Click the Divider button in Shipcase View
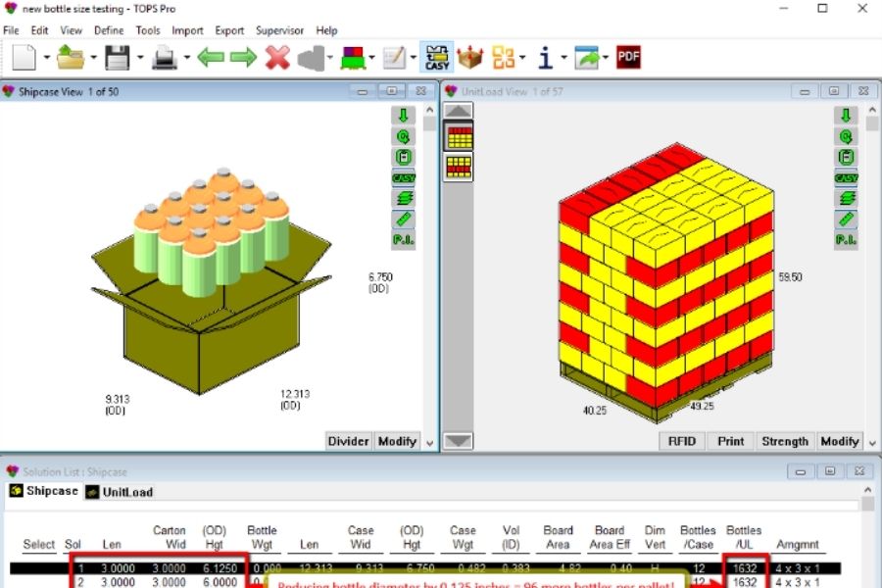This screenshot has height=588, width=882. pos(349,441)
